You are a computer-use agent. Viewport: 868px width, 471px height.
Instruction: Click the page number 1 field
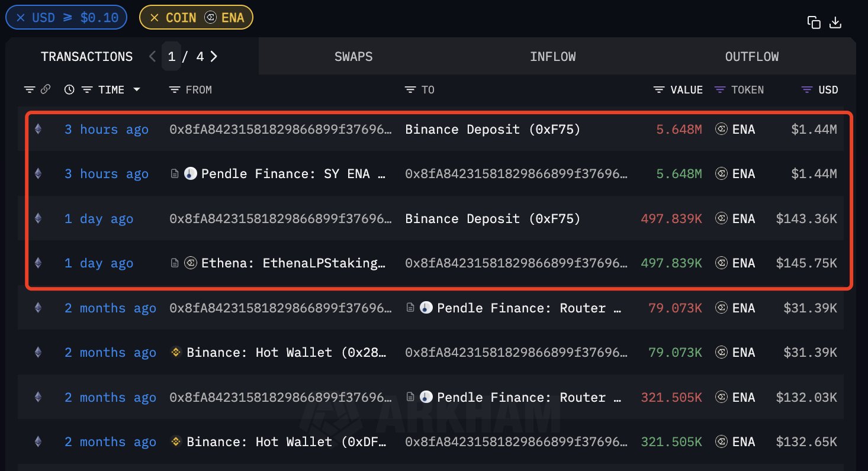(172, 56)
